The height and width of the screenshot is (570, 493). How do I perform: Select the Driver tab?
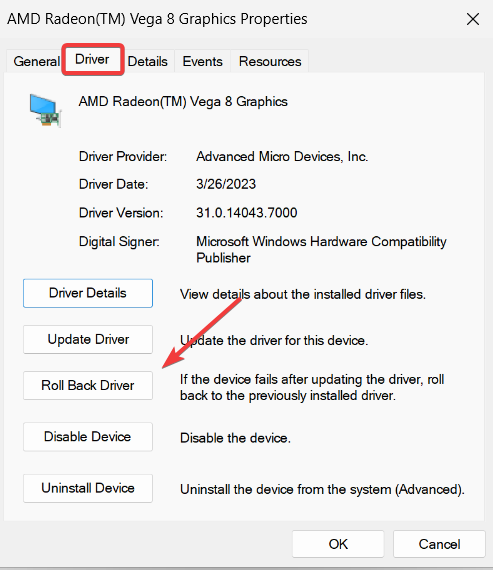pyautogui.click(x=92, y=59)
